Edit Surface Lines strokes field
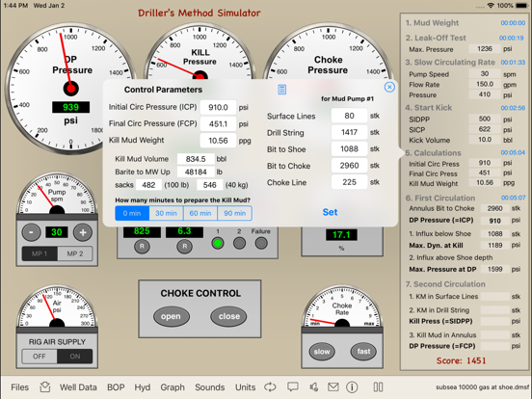The width and height of the screenshot is (532, 399). (350, 116)
